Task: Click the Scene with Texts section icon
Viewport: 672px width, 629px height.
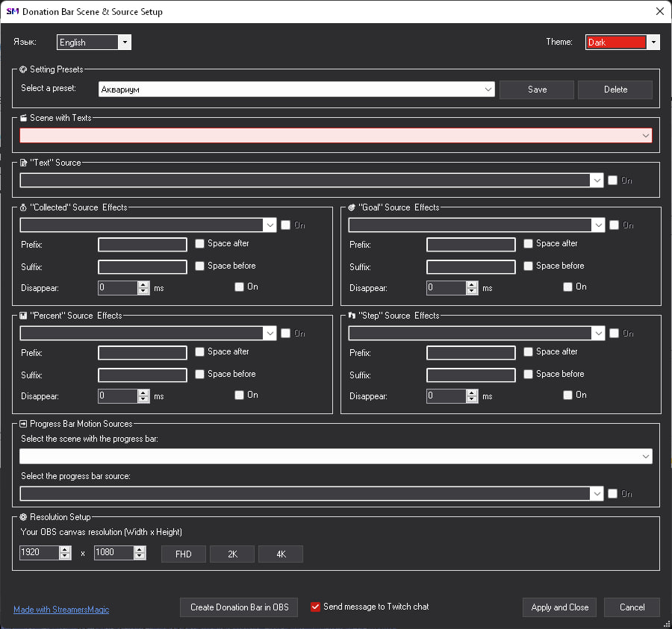Action: [x=23, y=118]
